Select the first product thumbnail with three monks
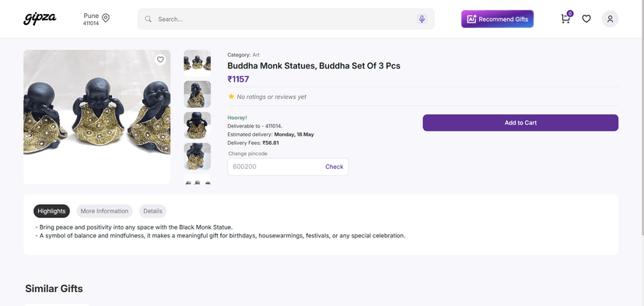644x306 pixels. [x=197, y=63]
